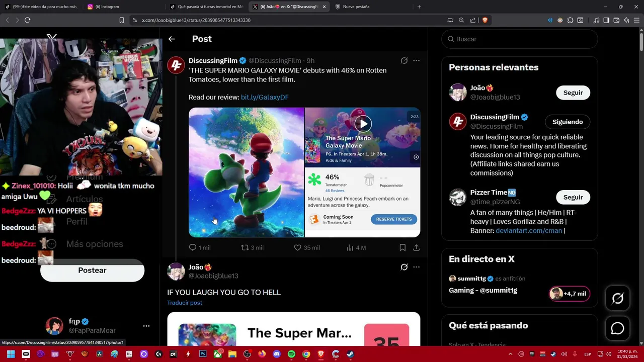
Task: Open Grok icon on João's reply
Action: [404, 267]
